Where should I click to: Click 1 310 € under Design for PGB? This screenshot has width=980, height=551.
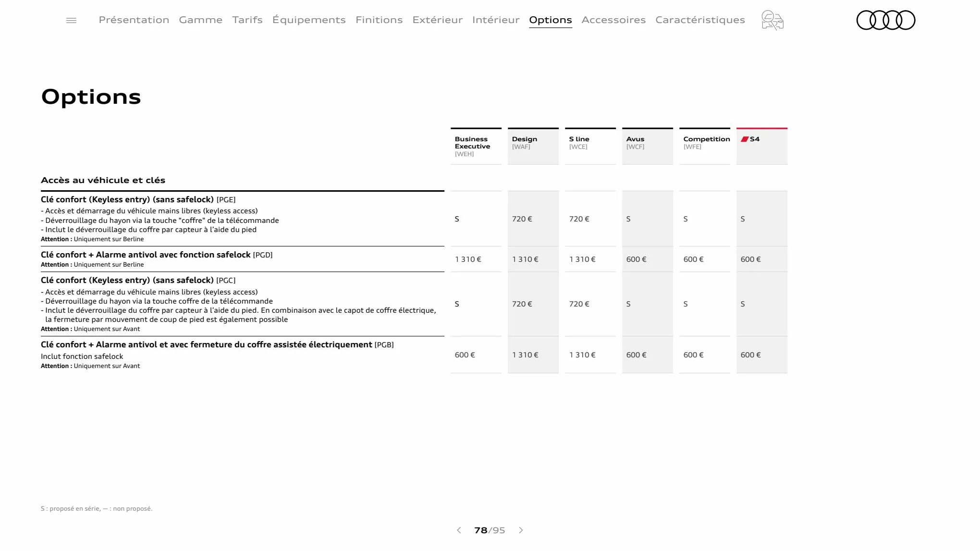525,355
